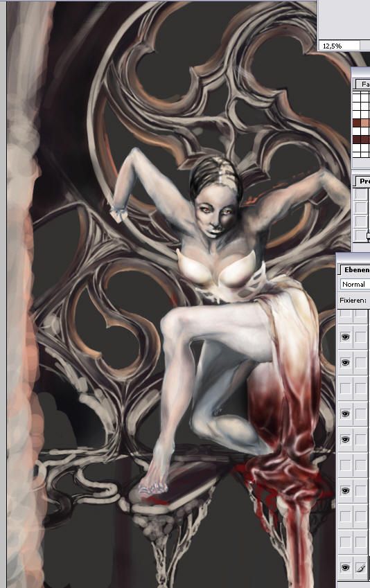The height and width of the screenshot is (588, 370).
Task: Open the Normal blend mode dropdown
Action: coord(355,284)
